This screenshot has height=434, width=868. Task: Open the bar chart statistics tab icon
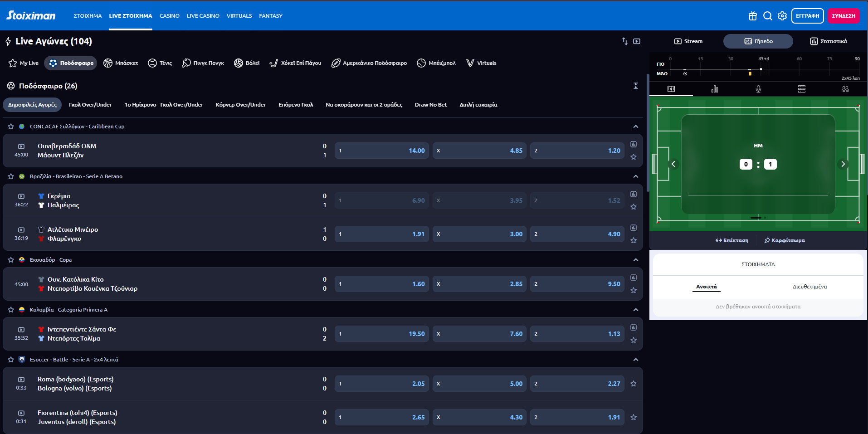715,89
